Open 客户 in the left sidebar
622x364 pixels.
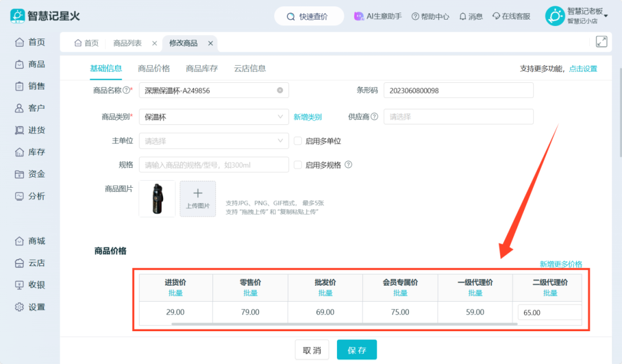tap(30, 108)
